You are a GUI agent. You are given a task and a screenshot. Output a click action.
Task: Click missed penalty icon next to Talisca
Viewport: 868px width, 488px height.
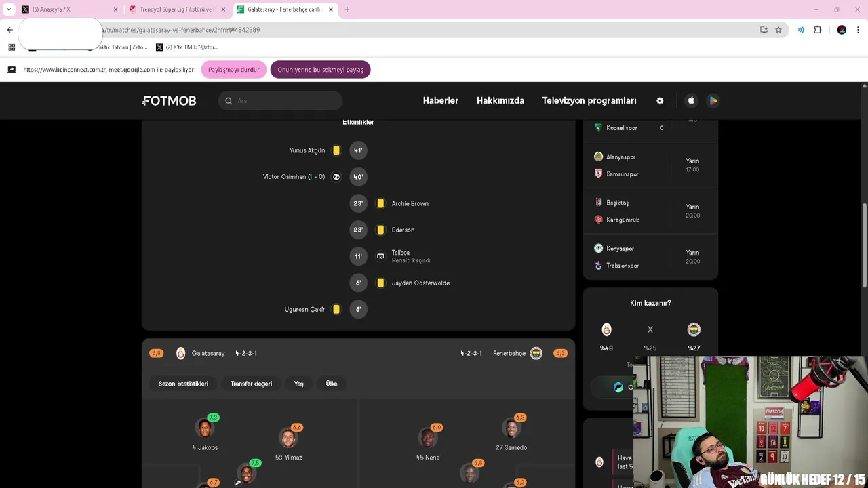pos(380,256)
